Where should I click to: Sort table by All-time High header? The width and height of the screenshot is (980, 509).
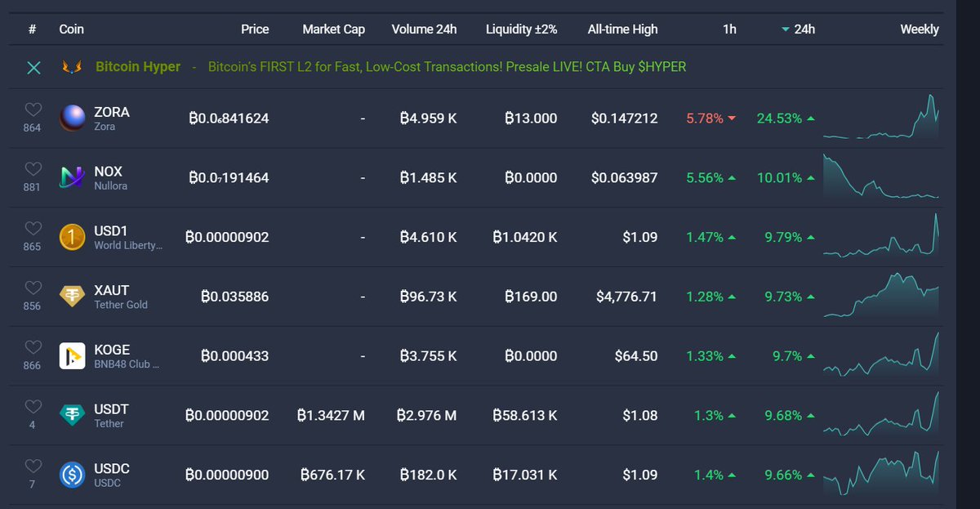point(622,29)
